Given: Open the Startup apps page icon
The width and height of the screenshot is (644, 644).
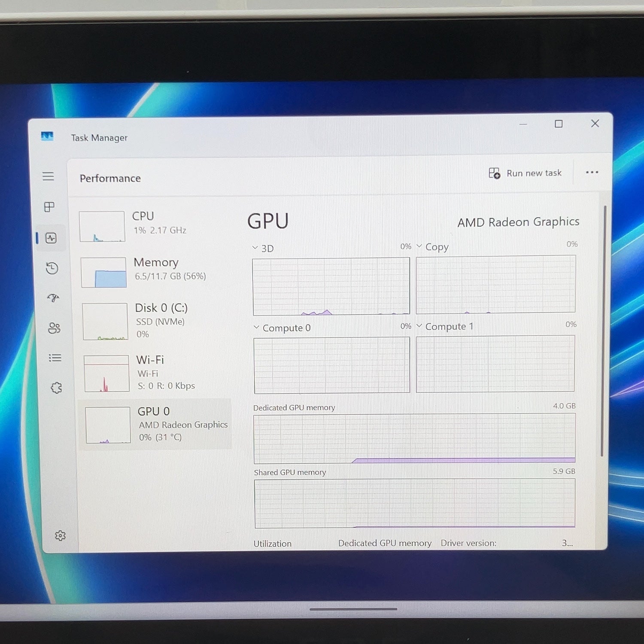Looking at the screenshot, I should [53, 298].
